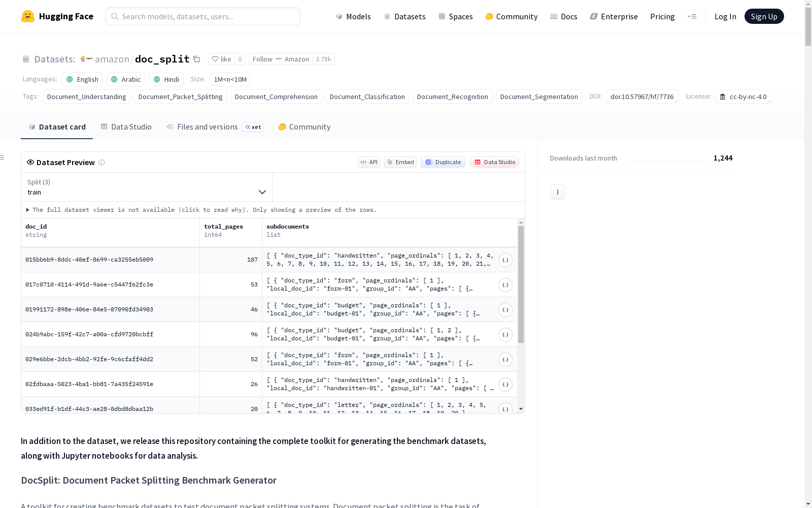
Task: Click the 3.78k follower count
Action: [x=323, y=59]
